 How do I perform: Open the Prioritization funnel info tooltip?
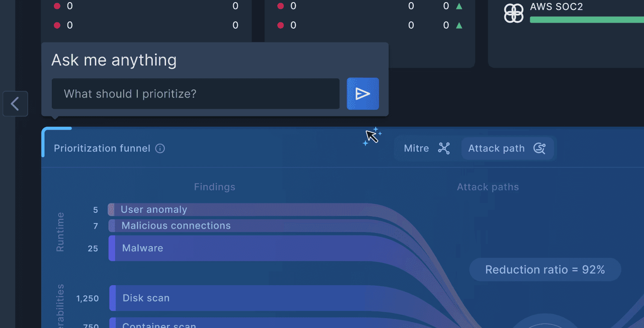(160, 148)
